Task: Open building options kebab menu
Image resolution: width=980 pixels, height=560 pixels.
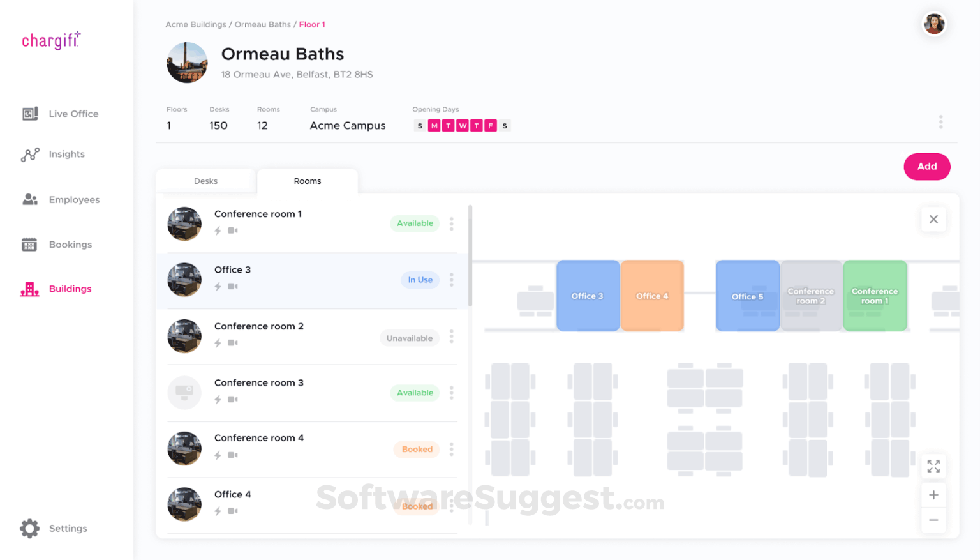Action: [940, 122]
